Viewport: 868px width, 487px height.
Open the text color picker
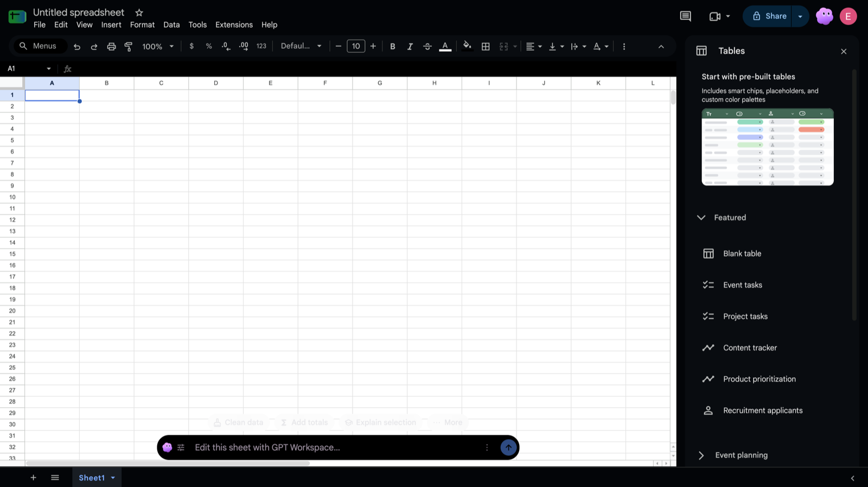point(445,46)
